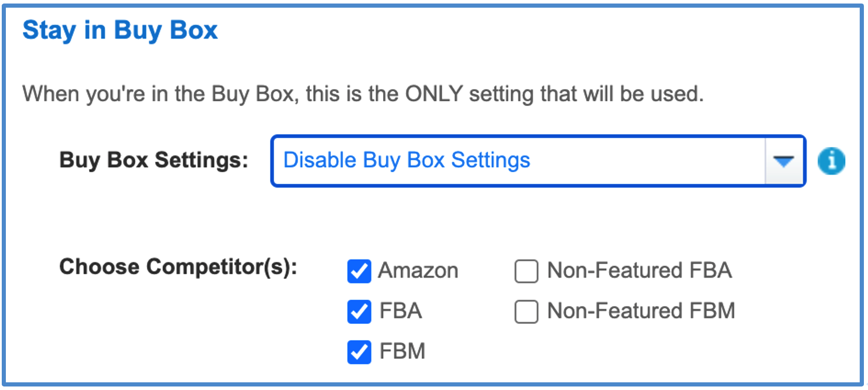Open the blue info icon beside Buy Box Settings
The width and height of the screenshot is (868, 390).
click(x=831, y=161)
